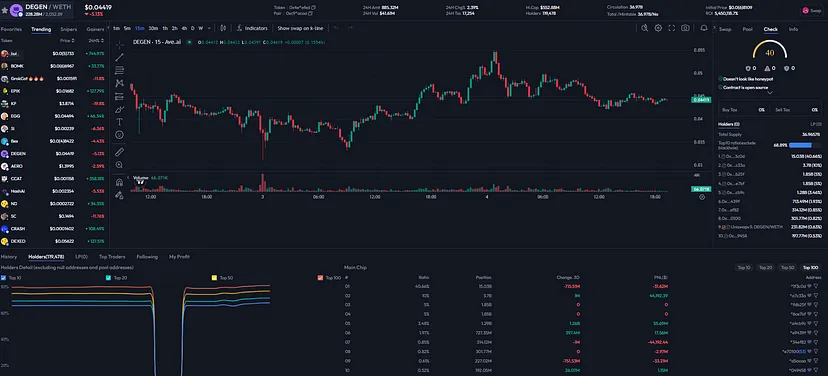The height and width of the screenshot is (376, 828).
Task: Uncheck the Top 10 holders checkbox
Action: click(3, 277)
